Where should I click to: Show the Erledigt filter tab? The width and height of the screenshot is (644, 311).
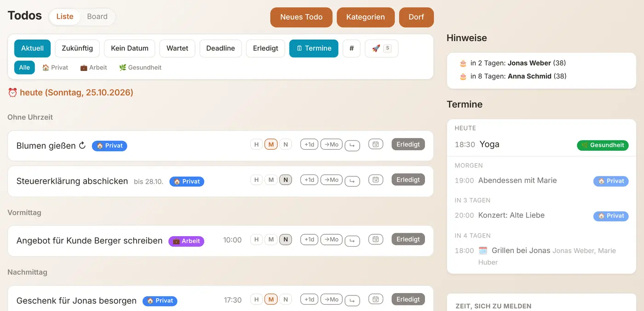pos(265,48)
